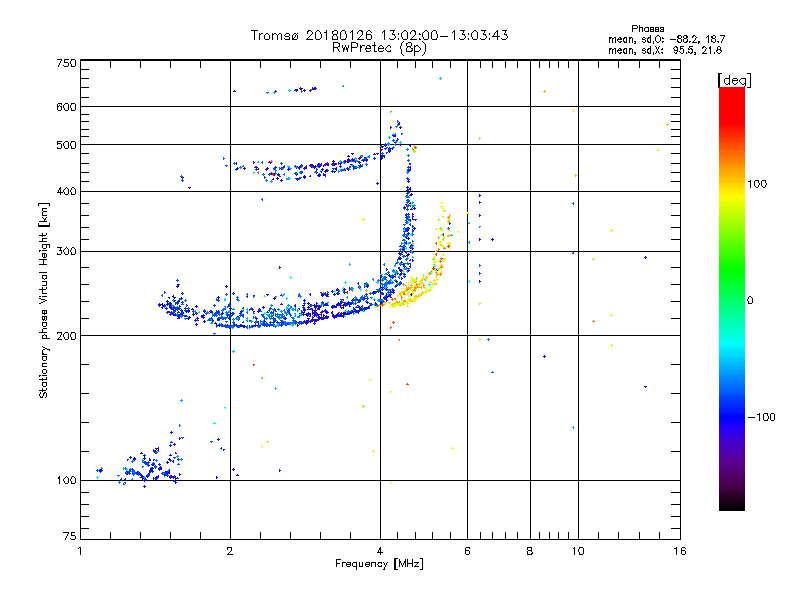The image size is (800, 600).
Task: Click the x-axis tick label '2'
Action: 230,551
